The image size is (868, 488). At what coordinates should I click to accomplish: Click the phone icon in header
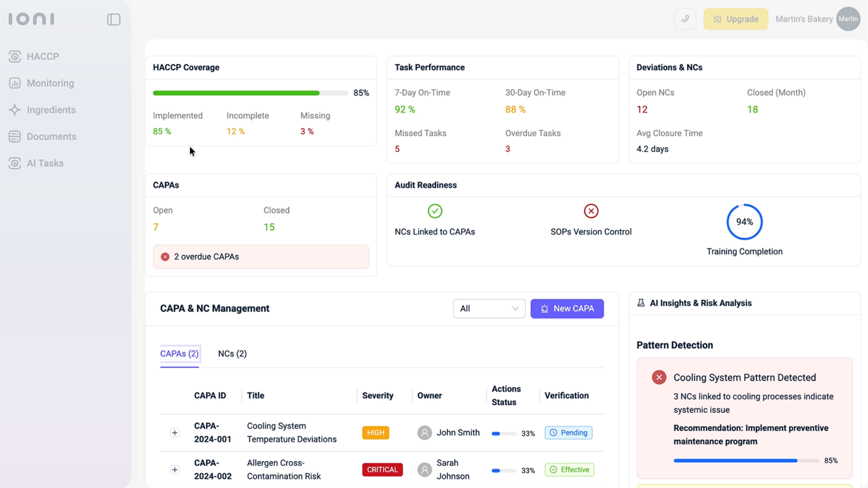[x=685, y=19]
